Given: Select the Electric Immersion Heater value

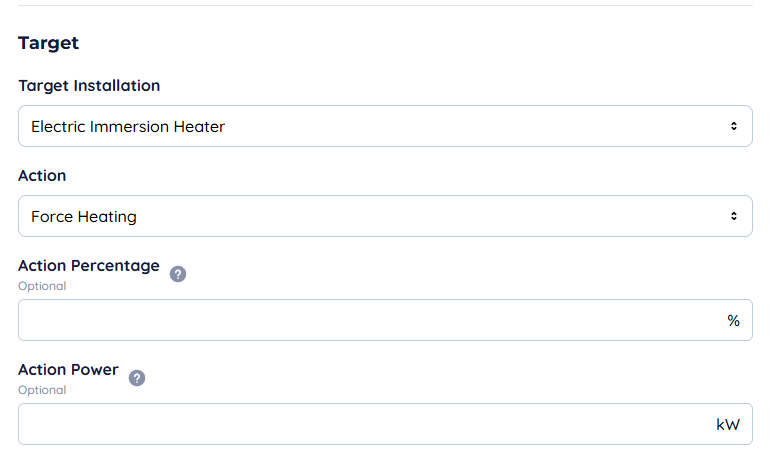Looking at the screenshot, I should [128, 127].
